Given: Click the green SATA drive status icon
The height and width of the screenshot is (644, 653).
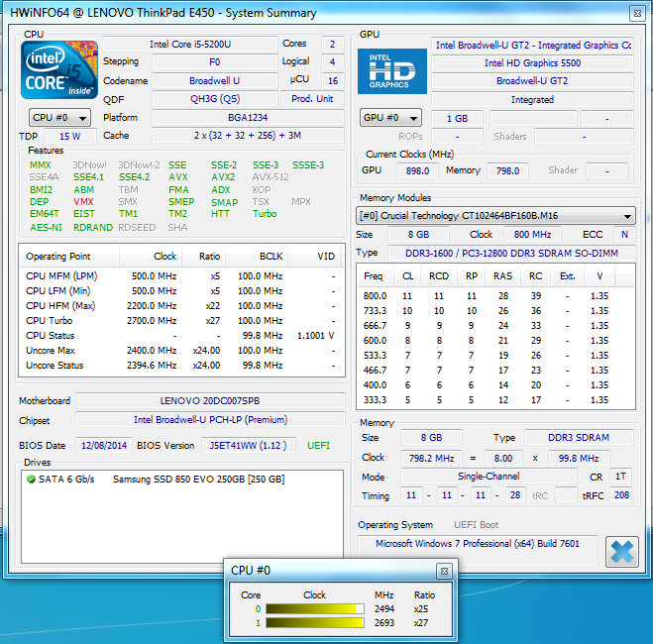Looking at the screenshot, I should tap(31, 480).
